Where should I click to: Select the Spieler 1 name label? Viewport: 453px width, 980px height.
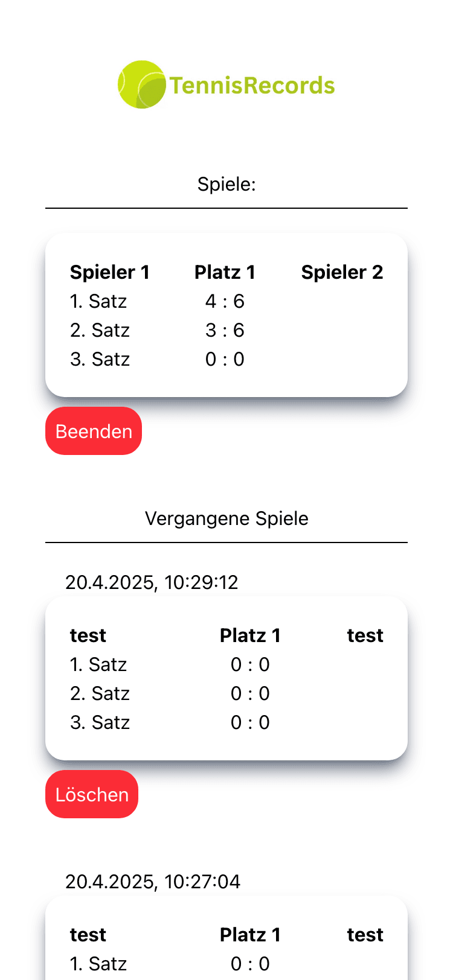click(x=109, y=272)
